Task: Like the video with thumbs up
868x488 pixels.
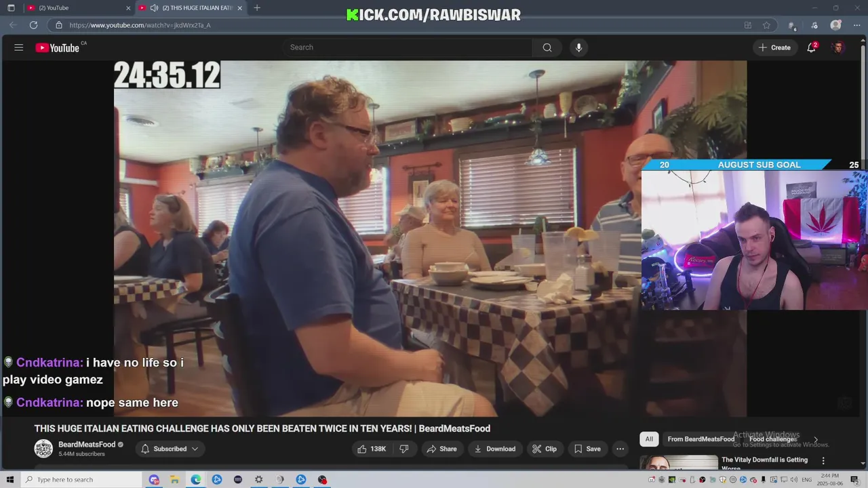Action: [x=372, y=449]
